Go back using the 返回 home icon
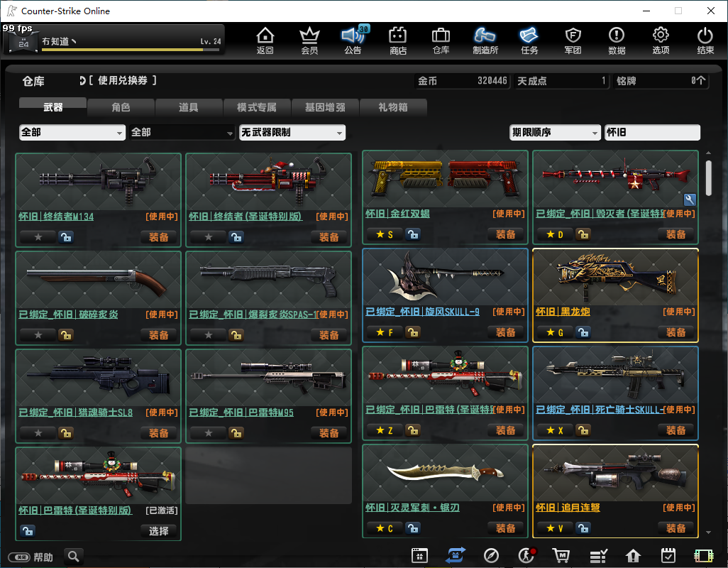Screen dimensions: 728x568 click(x=265, y=40)
